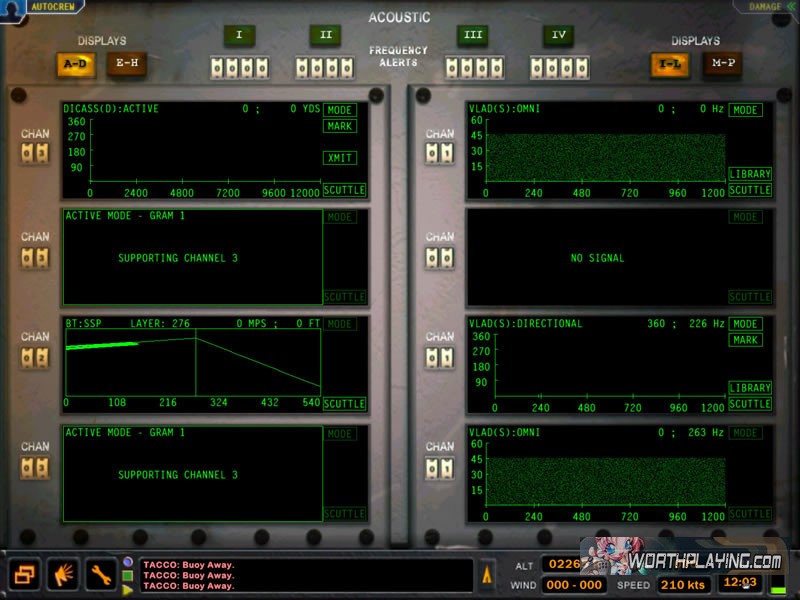Open the wrench settings icon
This screenshot has width=800, height=600.
101,575
